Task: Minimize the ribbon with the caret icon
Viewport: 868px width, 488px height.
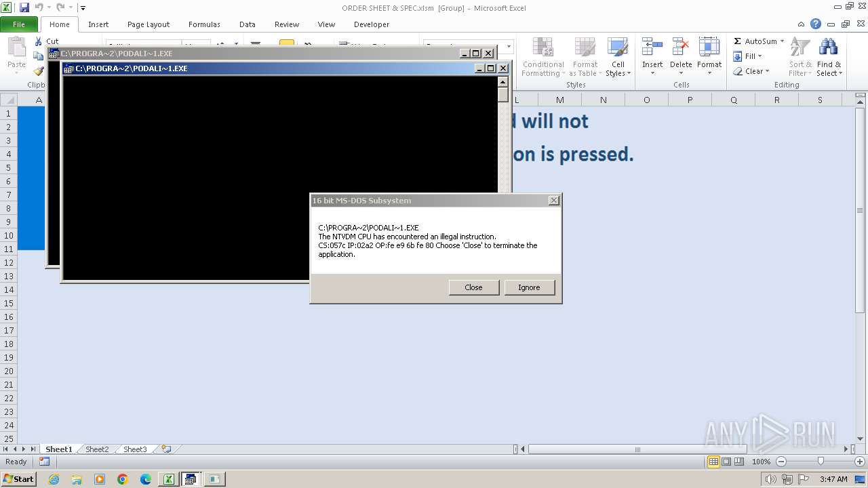Action: [802, 24]
